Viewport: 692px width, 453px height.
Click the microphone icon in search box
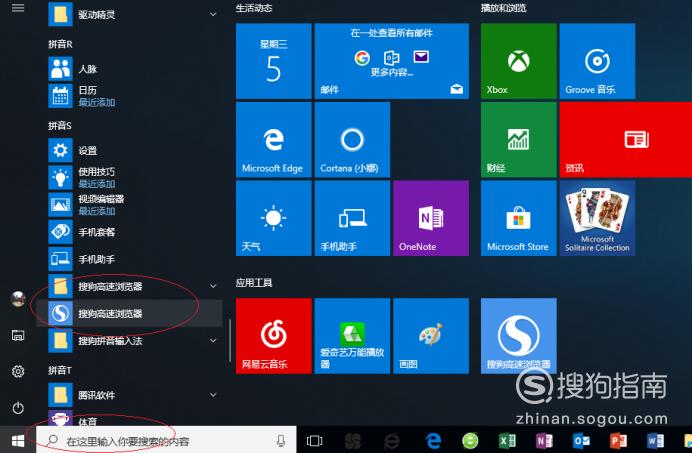tap(281, 440)
